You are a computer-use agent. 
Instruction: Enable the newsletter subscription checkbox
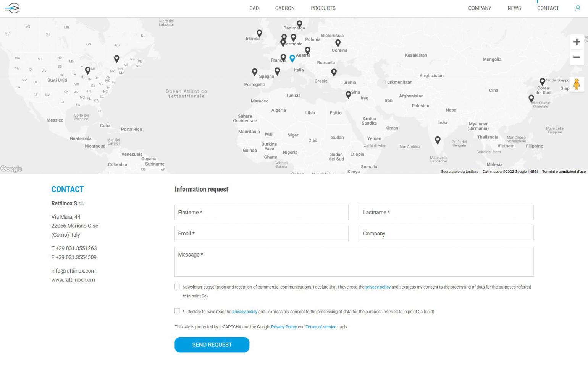click(177, 286)
